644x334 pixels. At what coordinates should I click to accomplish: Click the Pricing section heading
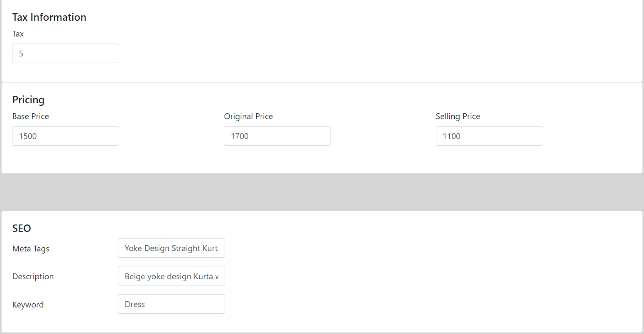28,100
